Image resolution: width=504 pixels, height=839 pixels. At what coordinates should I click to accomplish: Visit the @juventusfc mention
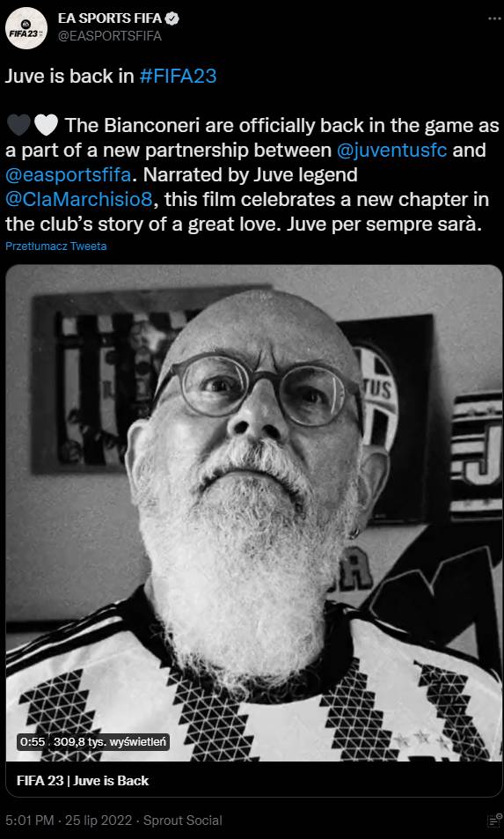[392, 151]
